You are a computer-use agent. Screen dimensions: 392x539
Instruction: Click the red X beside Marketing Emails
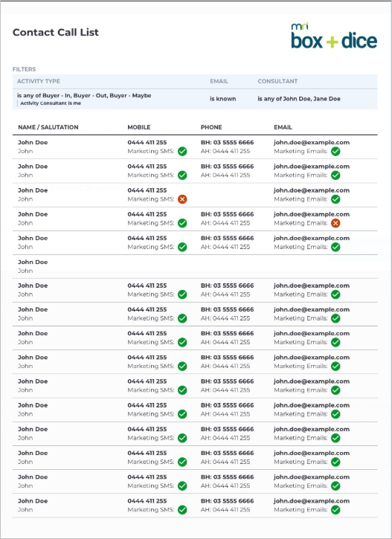click(335, 223)
